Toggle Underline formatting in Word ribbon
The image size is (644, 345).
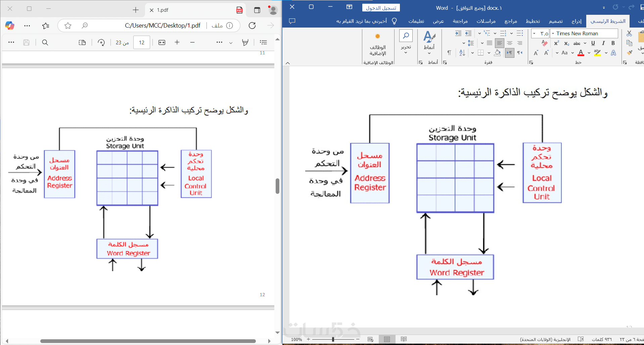593,43
